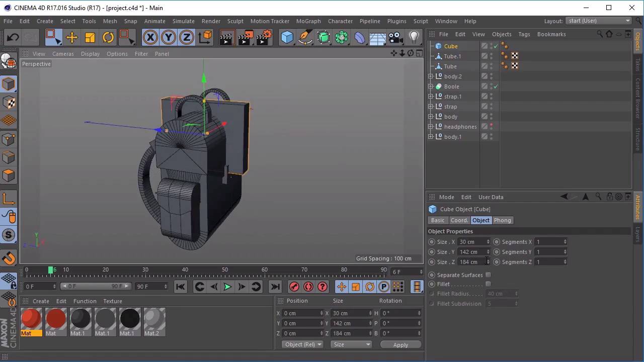
Task: Select the Scale tool icon
Action: click(90, 38)
